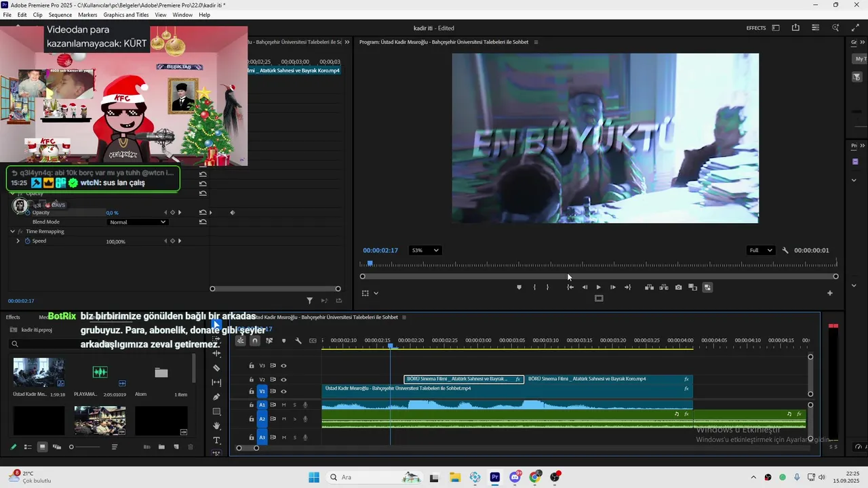Click the new item icon in Project panel

(176, 447)
